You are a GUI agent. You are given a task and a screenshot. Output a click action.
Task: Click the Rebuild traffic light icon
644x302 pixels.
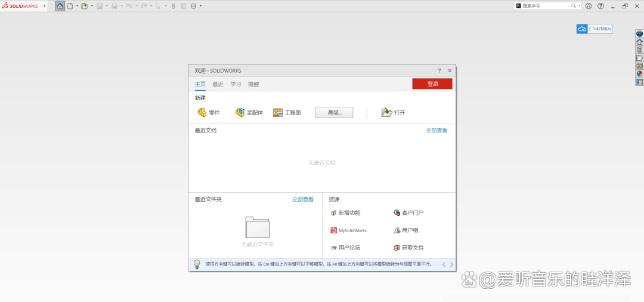pyautogui.click(x=174, y=6)
